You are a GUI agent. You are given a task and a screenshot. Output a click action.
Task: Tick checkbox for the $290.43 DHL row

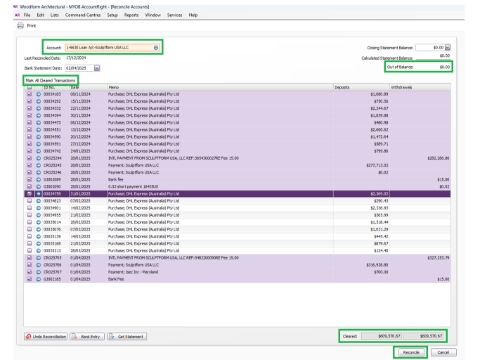tap(30, 201)
